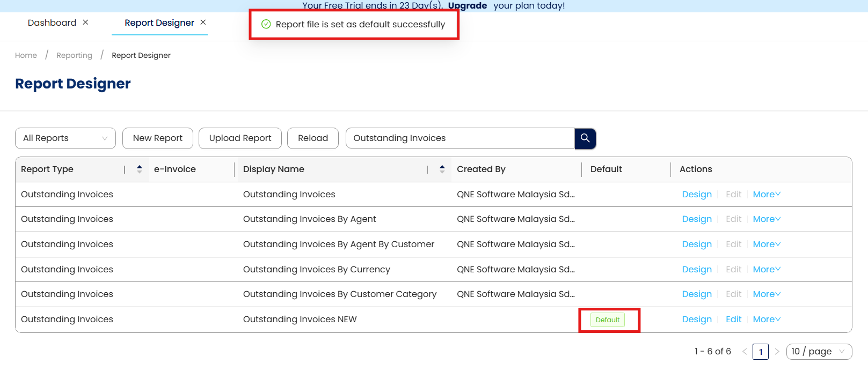
Task: Sort by Display Name column arrows
Action: click(x=442, y=169)
